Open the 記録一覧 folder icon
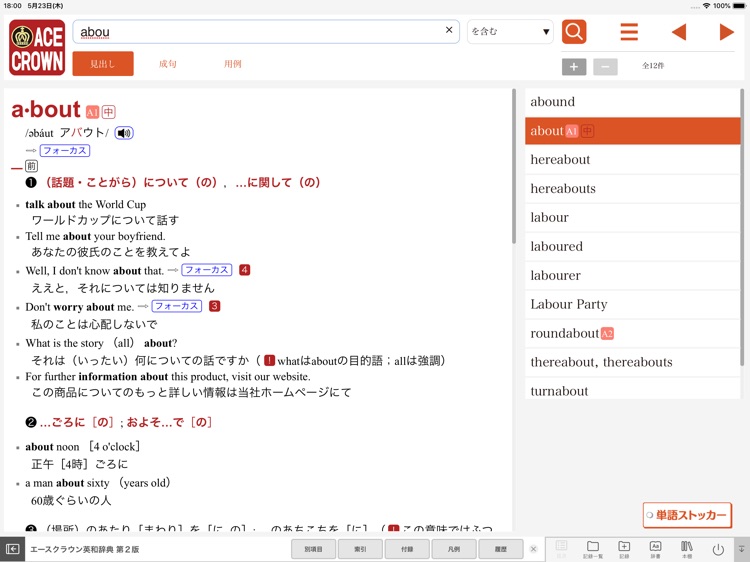This screenshot has width=750, height=562. 593,549
